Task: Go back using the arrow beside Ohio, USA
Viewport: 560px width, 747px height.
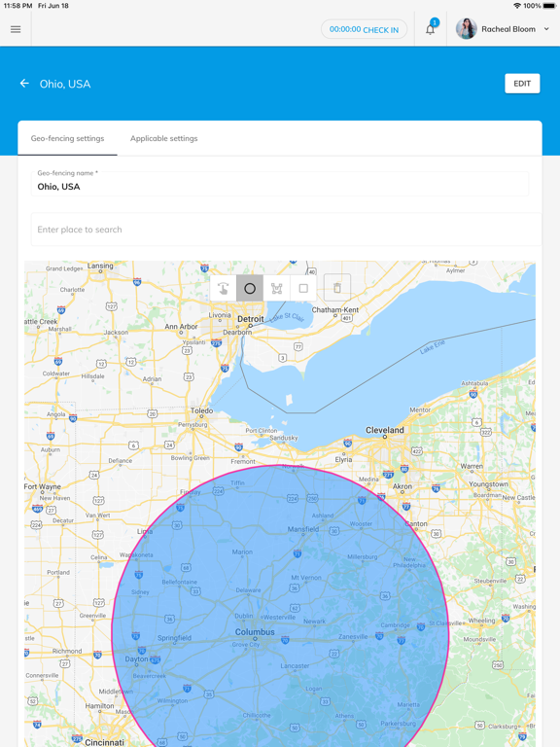Action: pos(24,84)
